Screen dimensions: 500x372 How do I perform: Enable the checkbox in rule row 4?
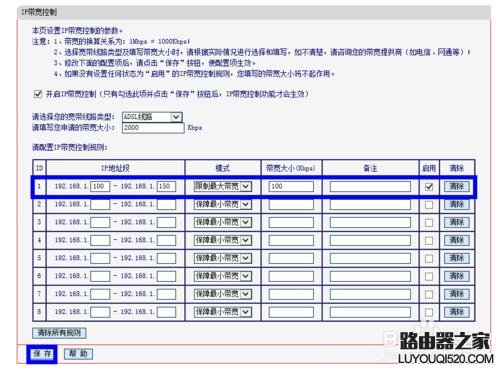[x=429, y=241]
